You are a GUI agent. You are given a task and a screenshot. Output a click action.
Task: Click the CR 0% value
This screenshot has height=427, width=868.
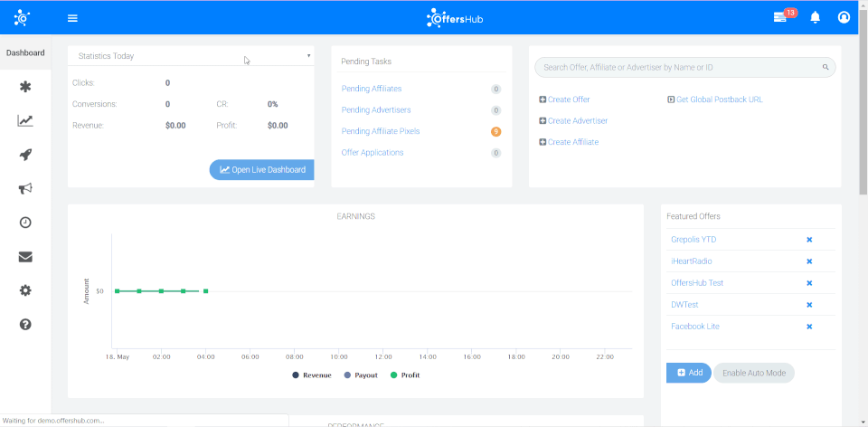[273, 104]
